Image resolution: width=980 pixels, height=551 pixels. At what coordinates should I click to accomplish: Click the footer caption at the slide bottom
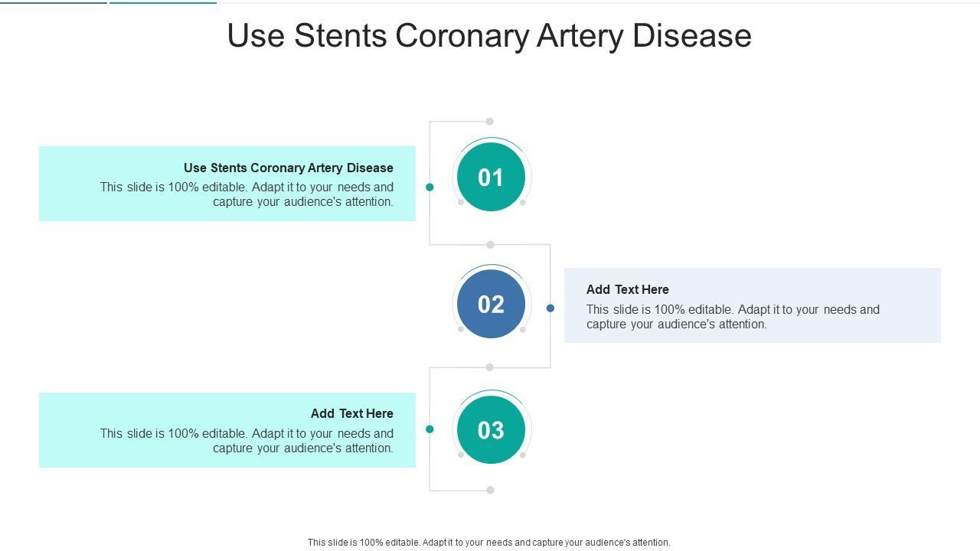[489, 543]
